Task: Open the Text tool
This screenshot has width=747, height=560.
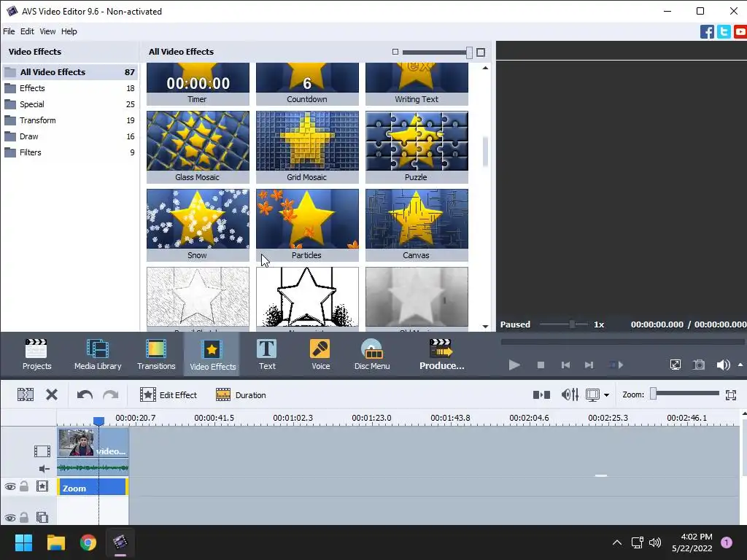Action: coord(267,354)
